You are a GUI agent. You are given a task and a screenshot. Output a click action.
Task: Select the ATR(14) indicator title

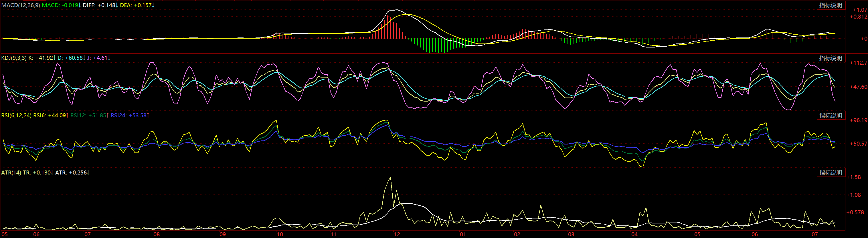[x=11, y=173]
